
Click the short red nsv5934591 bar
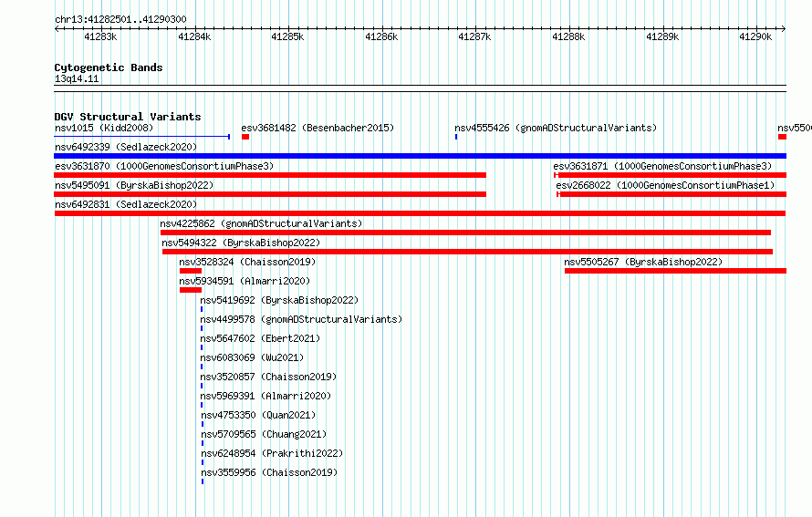click(191, 290)
